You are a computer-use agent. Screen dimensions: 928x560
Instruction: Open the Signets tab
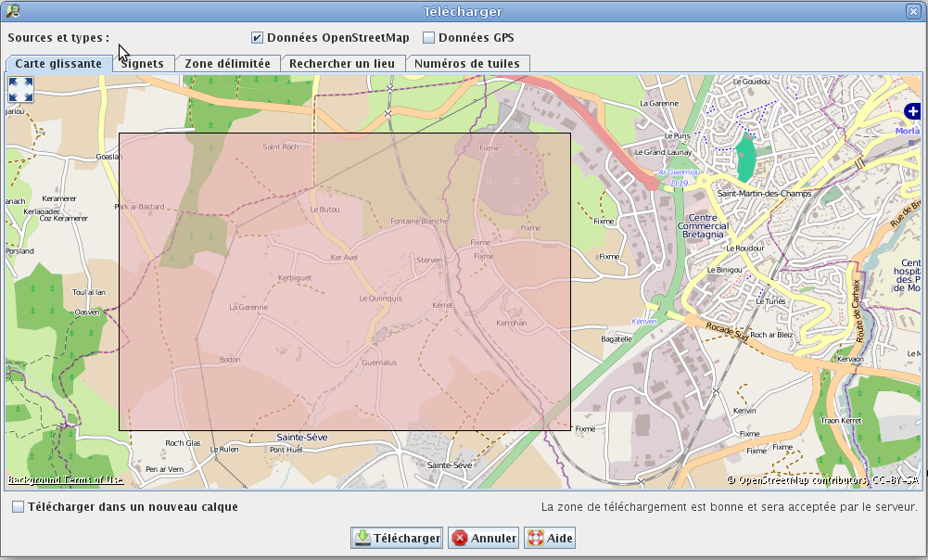[x=142, y=63]
